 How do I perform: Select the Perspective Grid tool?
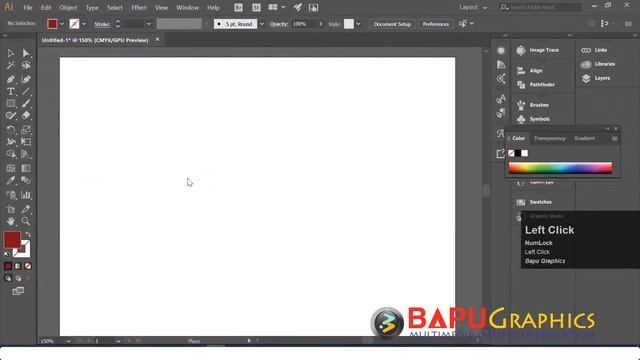pyautogui.click(x=26, y=154)
